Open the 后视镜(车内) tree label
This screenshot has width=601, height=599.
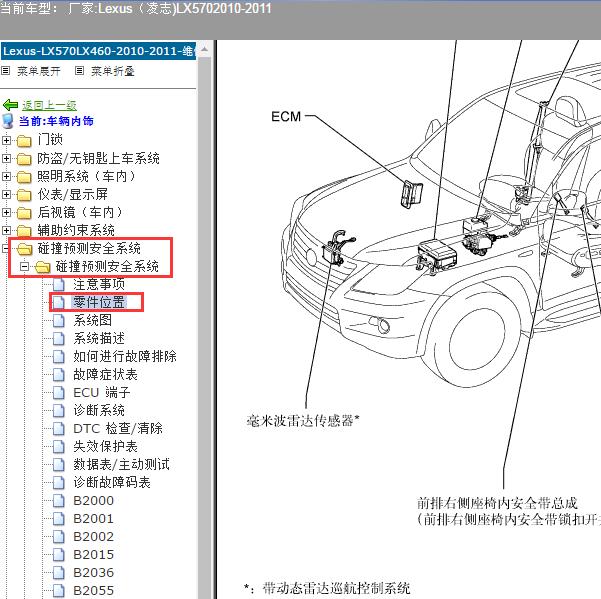80,212
